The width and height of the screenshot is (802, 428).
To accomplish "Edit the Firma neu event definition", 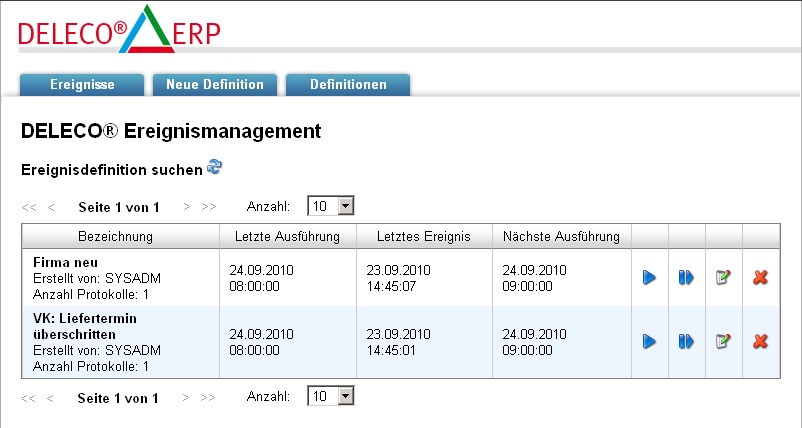I will tap(723, 277).
